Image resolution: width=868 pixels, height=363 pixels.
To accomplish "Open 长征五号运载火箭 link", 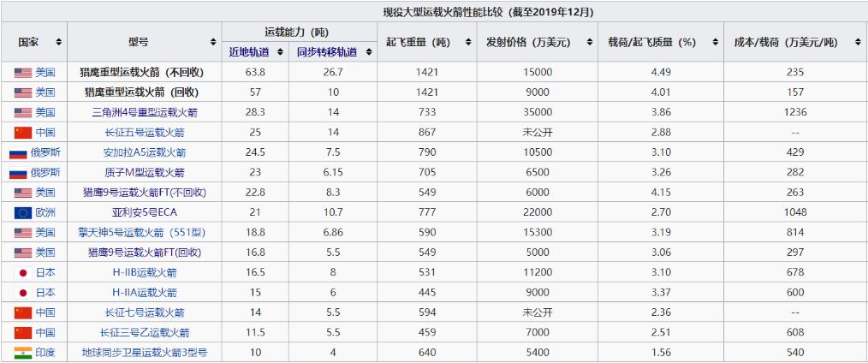I will 145,132.
